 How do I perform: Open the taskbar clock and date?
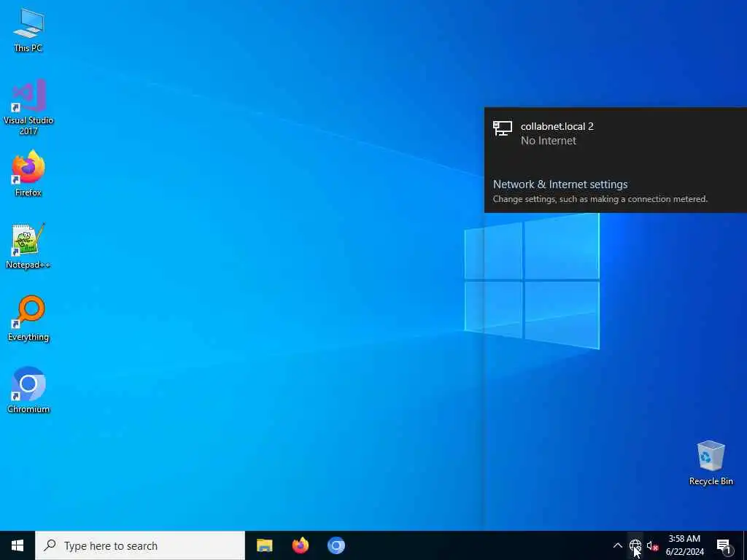684,545
